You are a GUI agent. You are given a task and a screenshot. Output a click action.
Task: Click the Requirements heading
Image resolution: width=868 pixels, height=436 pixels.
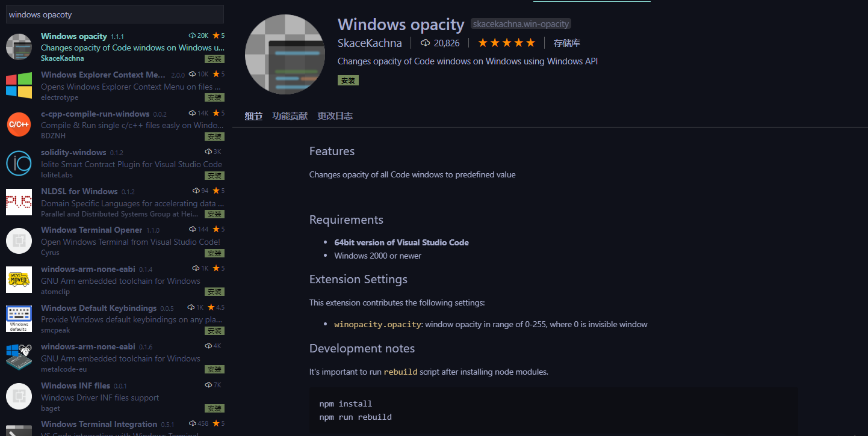coord(346,220)
